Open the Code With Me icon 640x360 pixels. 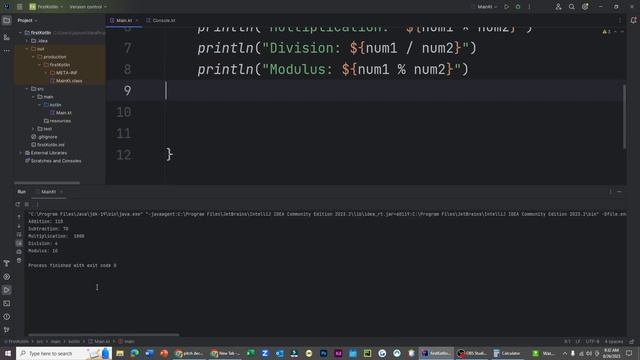point(558,7)
